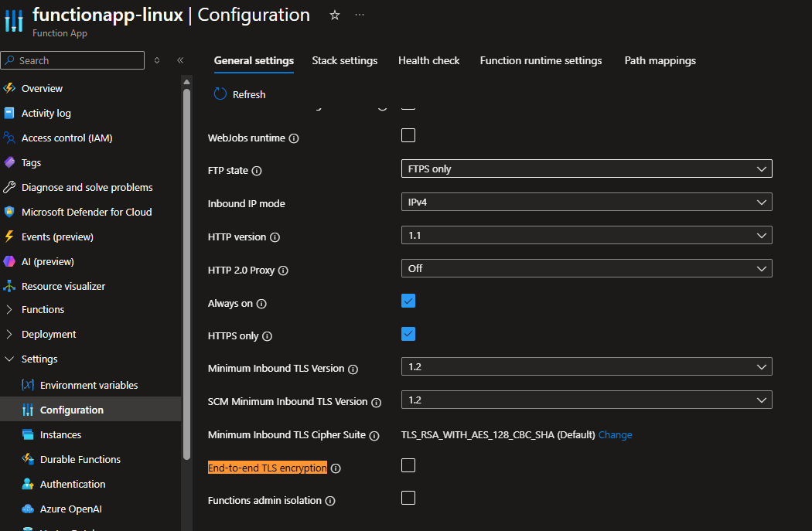Open the HTTP 2.0 Proxy dropdown
This screenshot has width=812, height=531.
pos(587,268)
